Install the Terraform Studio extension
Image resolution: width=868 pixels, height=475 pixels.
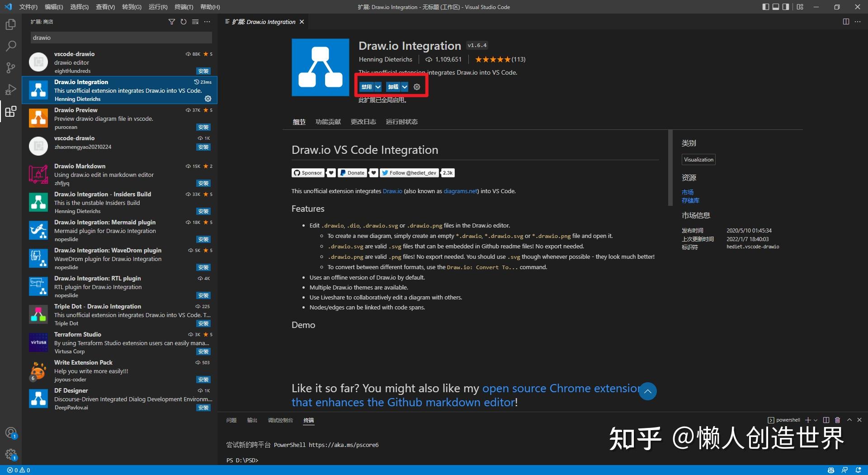(x=203, y=351)
